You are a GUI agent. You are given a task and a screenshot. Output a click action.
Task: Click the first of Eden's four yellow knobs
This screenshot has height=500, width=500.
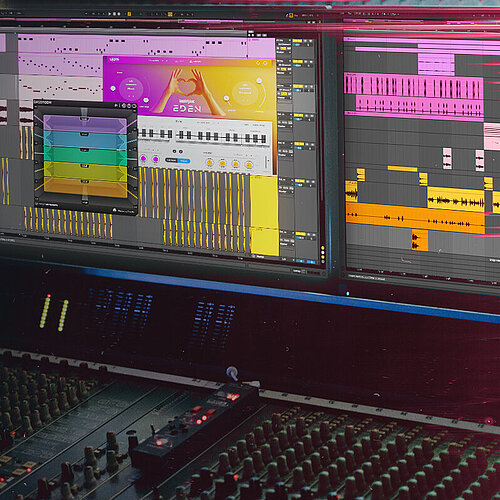(209, 162)
